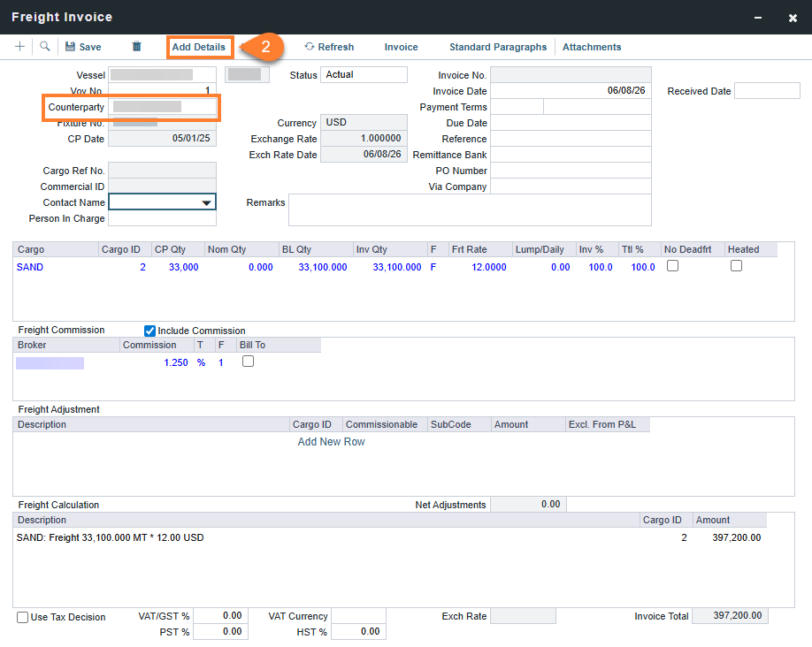812x647 pixels.
Task: Click the Refresh icon in toolbar
Action: [310, 47]
